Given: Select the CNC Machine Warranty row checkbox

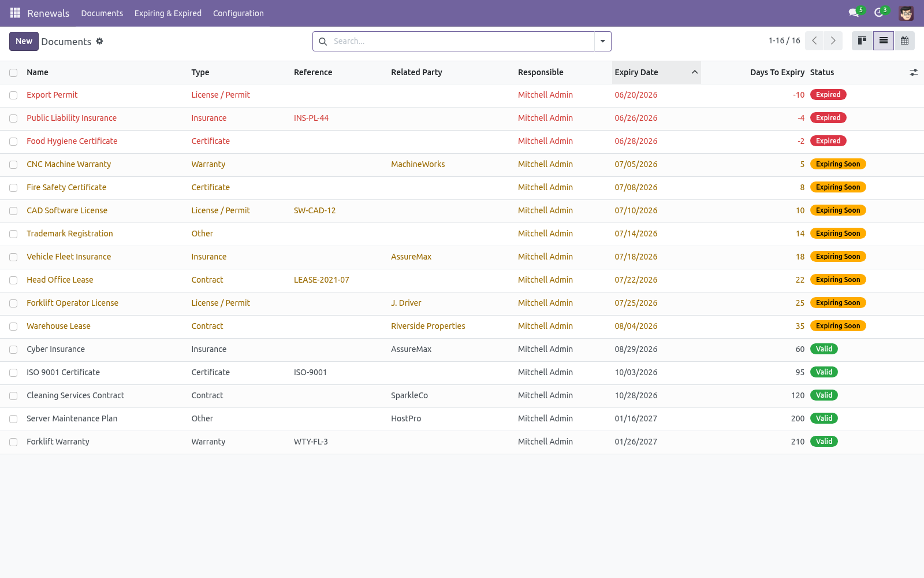Looking at the screenshot, I should pos(13,165).
